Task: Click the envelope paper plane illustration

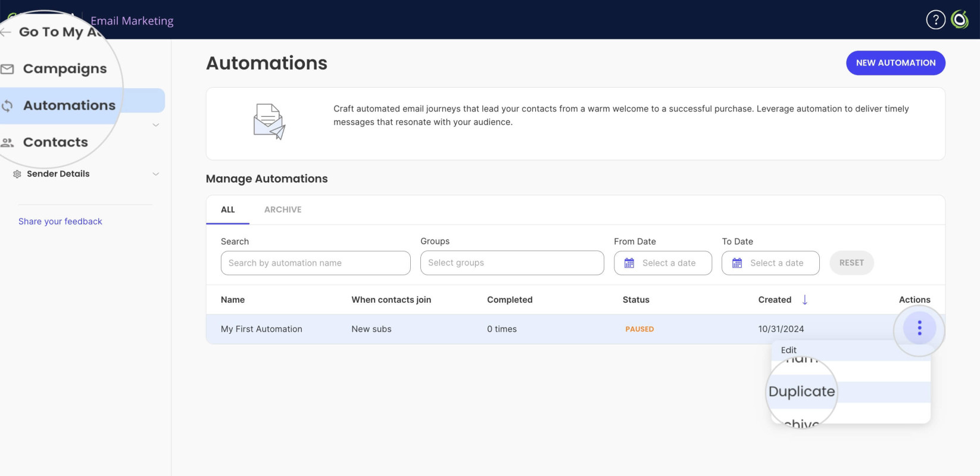Action: click(x=270, y=122)
